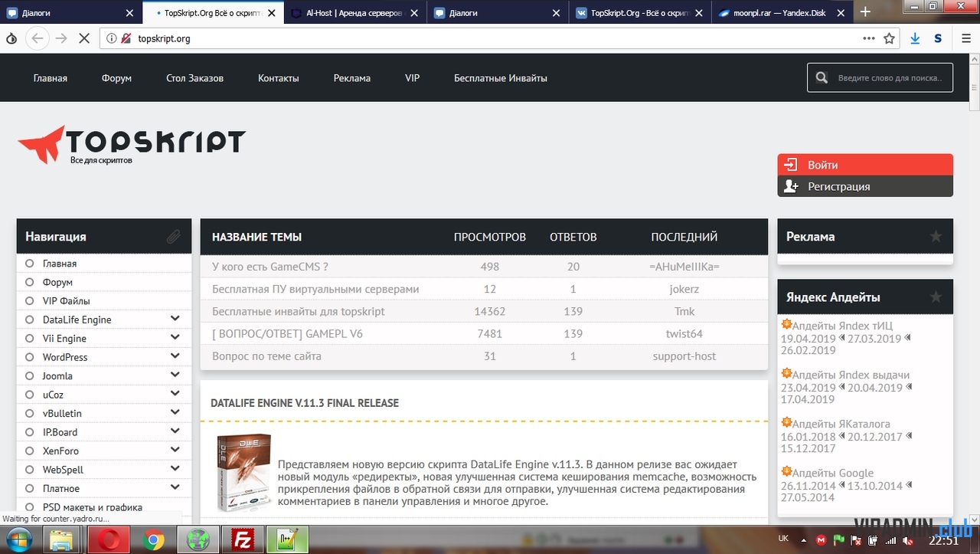Expand XenForo navigation submenu
980x554 pixels.
pos(175,451)
